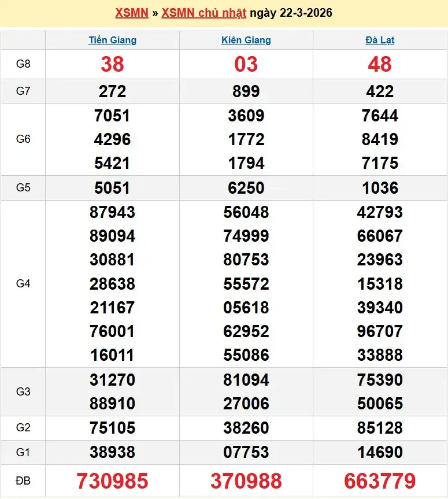Select the Kiên Giang special prize 370988

click(246, 480)
